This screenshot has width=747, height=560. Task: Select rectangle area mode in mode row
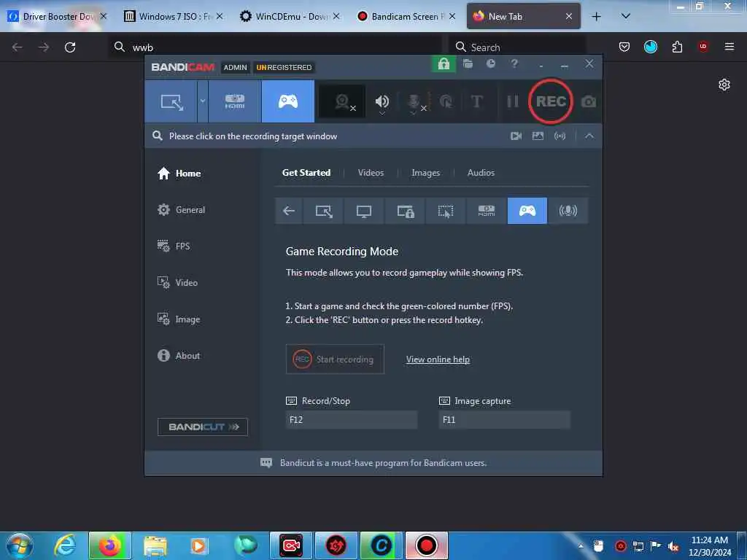[323, 211]
